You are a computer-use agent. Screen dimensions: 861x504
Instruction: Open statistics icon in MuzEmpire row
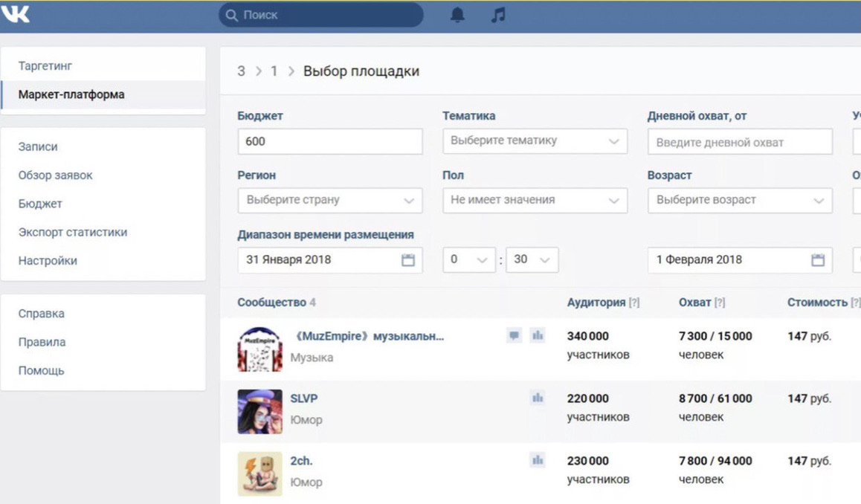pyautogui.click(x=538, y=335)
